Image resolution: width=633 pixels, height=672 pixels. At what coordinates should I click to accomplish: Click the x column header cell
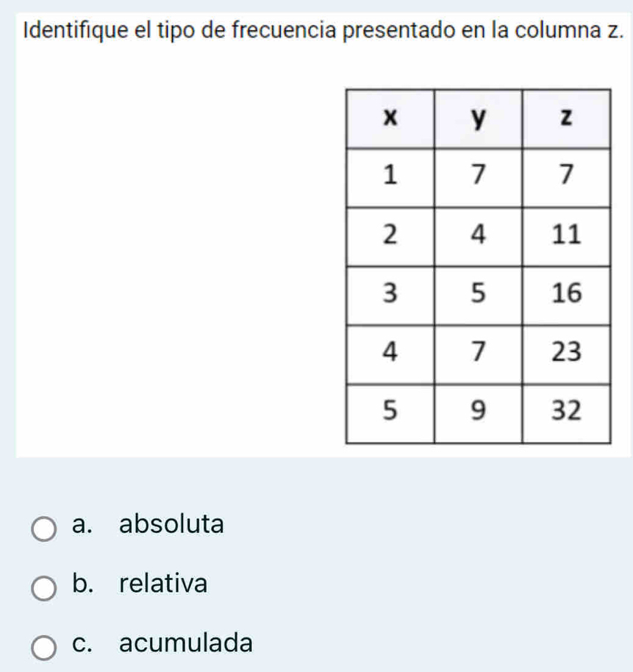pos(390,118)
